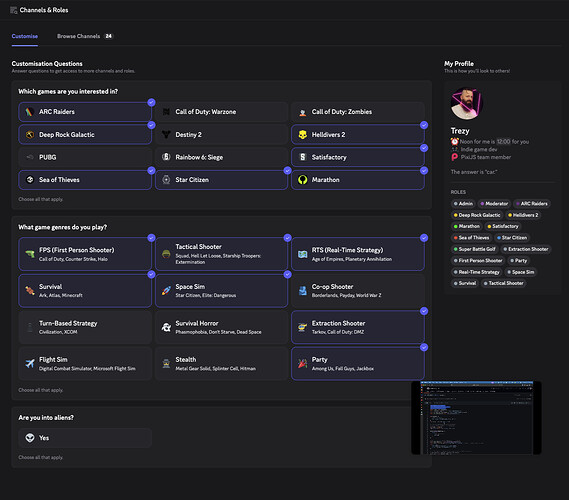Uncheck the ARC Raiders checkmark badge

(151, 102)
